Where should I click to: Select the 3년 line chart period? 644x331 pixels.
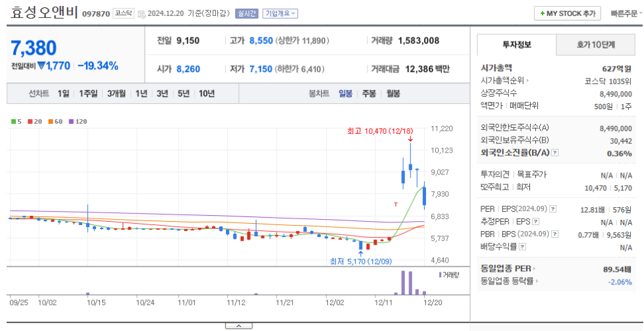click(x=162, y=93)
